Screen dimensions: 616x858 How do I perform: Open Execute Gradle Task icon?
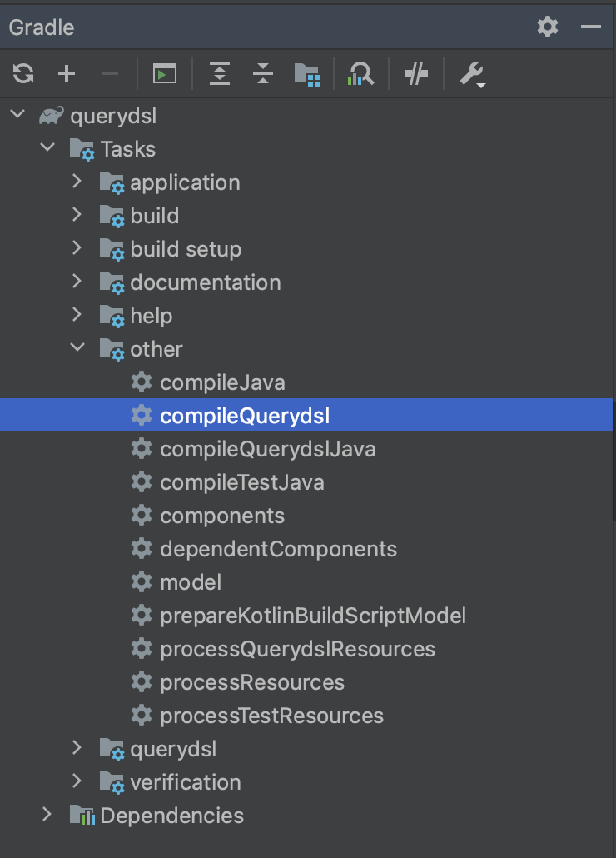tap(165, 73)
